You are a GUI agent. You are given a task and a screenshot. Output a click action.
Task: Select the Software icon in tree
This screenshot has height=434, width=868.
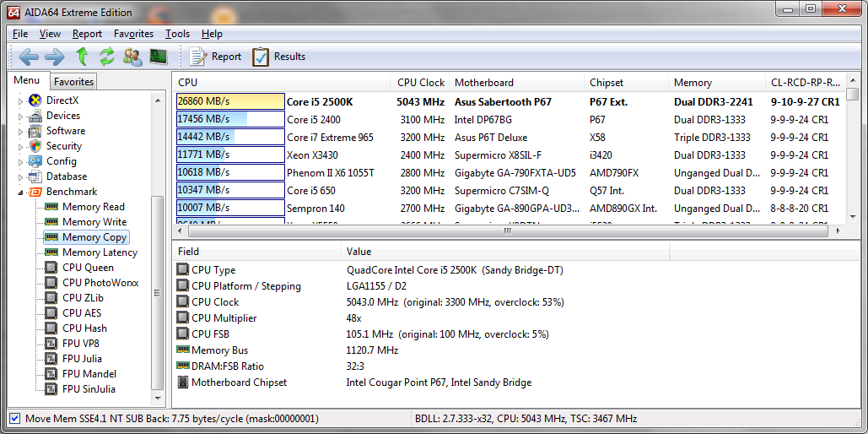pos(35,132)
